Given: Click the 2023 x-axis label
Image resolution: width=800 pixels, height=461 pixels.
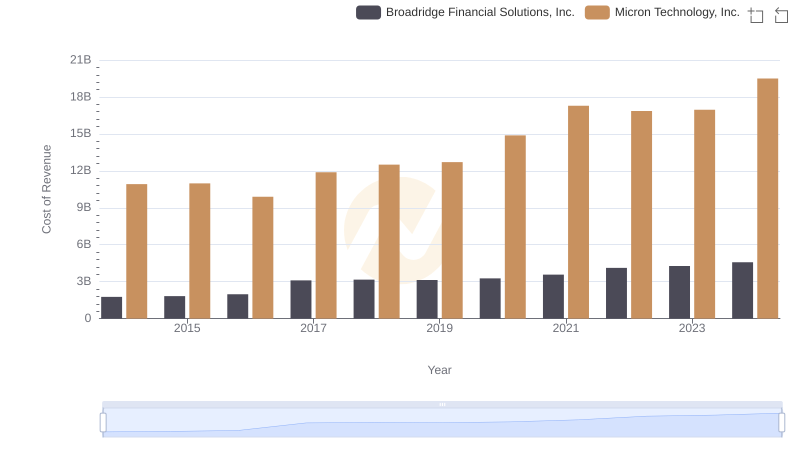Looking at the screenshot, I should (692, 328).
